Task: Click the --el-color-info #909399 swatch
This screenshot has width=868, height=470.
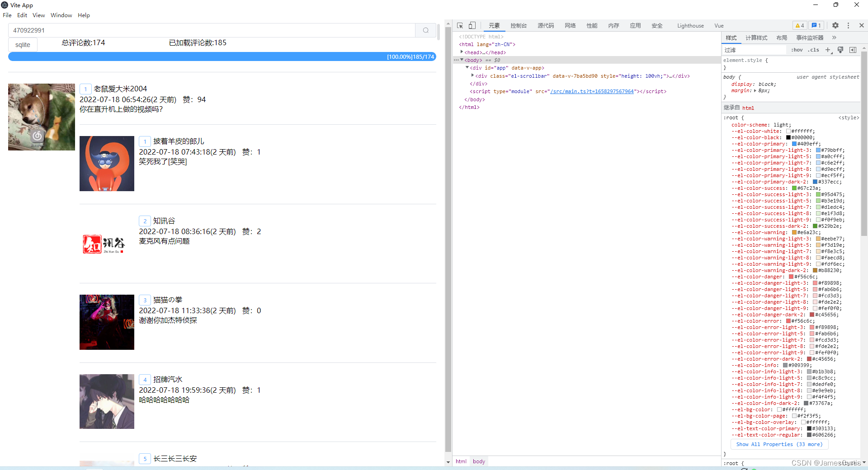Action: [785, 365]
